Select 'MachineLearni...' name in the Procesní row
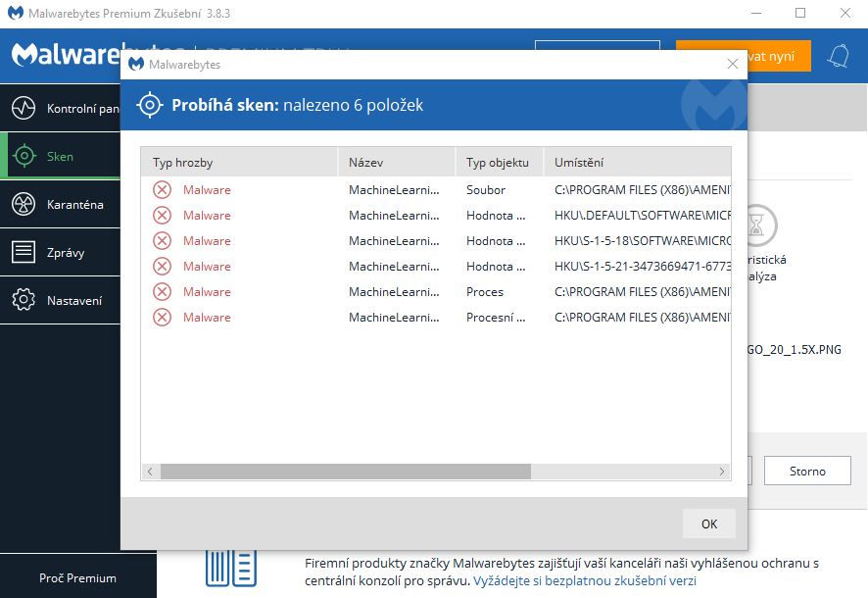 point(394,318)
